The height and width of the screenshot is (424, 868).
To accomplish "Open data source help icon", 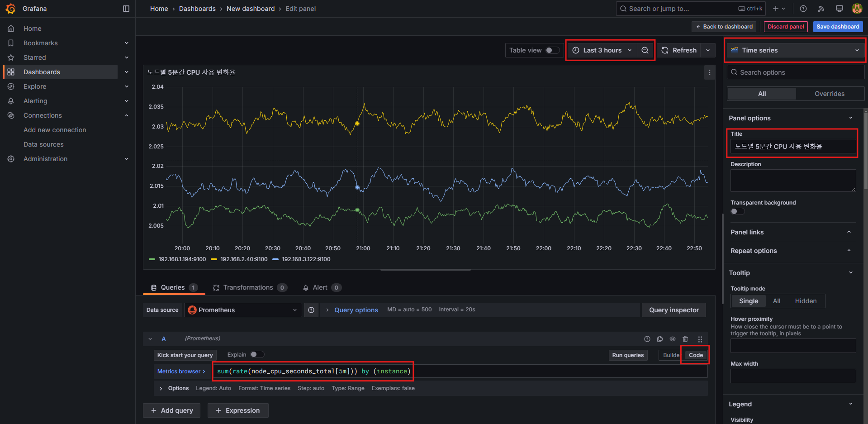I will 311,310.
